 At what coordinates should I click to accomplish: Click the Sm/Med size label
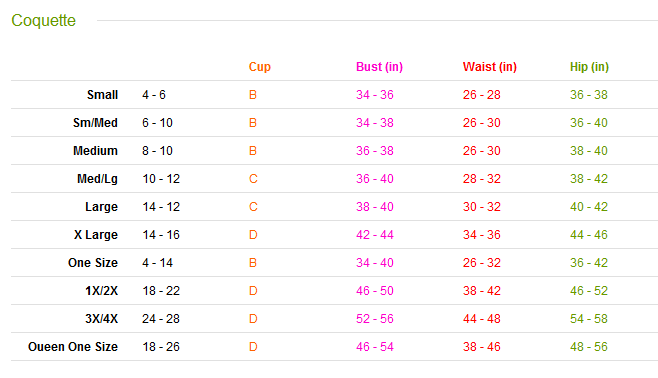click(x=95, y=123)
